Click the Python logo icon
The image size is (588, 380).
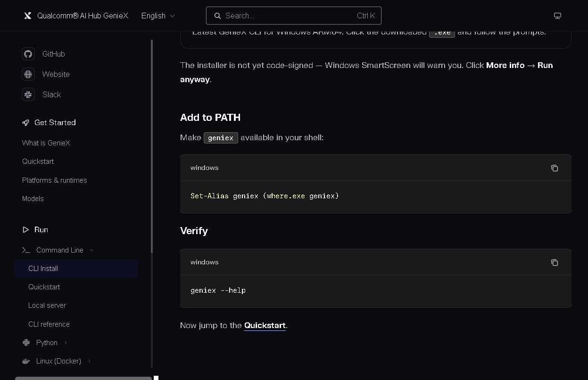click(26, 343)
